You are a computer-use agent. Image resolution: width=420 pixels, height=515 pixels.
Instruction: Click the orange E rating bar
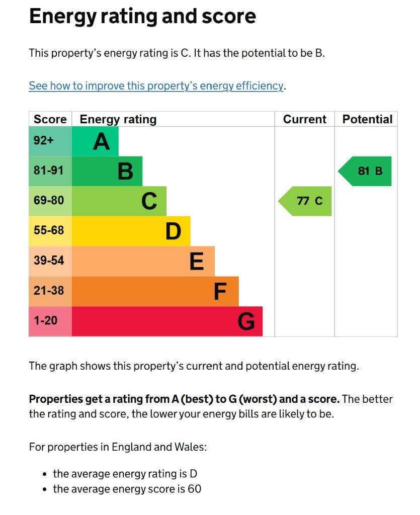[143, 261]
